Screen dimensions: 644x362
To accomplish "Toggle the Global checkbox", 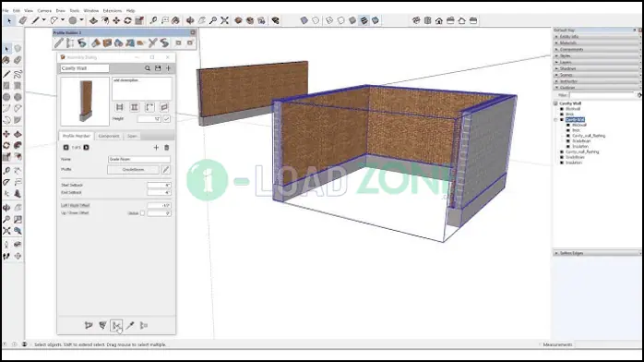I will coord(142,213).
